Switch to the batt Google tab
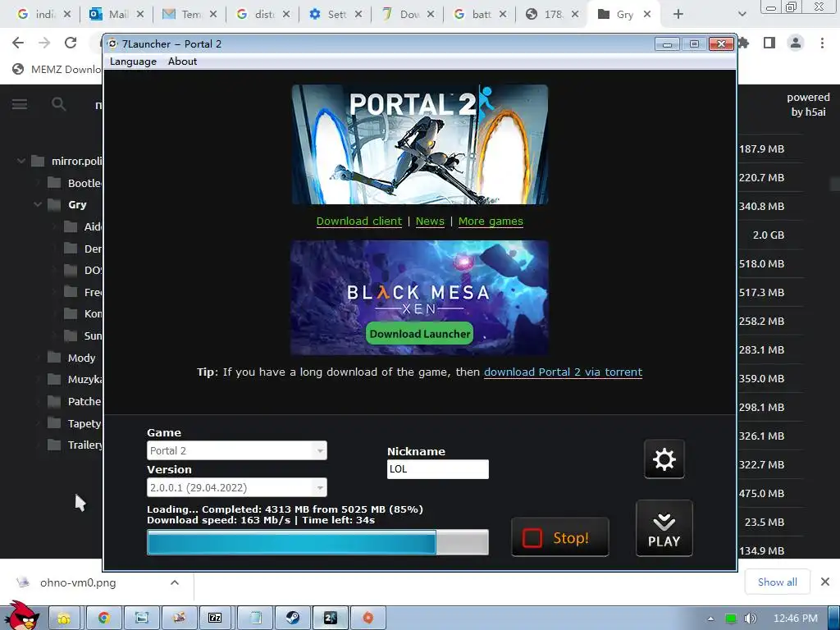 479,15
